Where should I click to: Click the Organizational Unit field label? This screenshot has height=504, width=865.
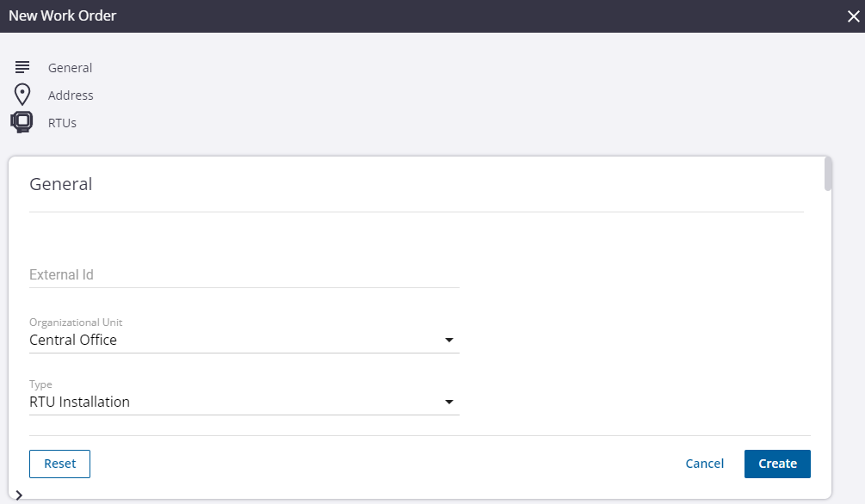76,323
